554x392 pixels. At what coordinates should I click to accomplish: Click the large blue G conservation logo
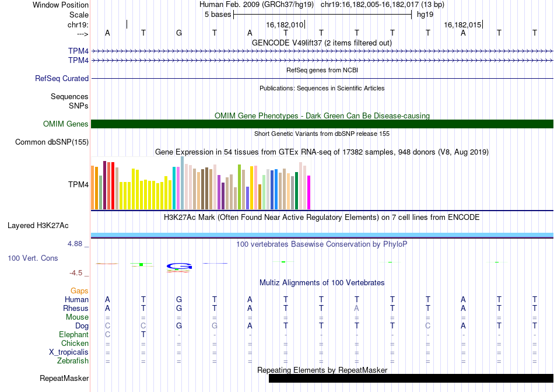[x=179, y=267]
